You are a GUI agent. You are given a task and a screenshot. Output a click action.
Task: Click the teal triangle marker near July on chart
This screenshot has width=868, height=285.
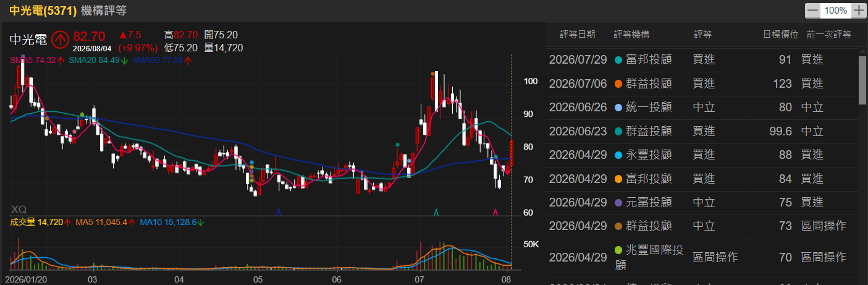coord(437,212)
